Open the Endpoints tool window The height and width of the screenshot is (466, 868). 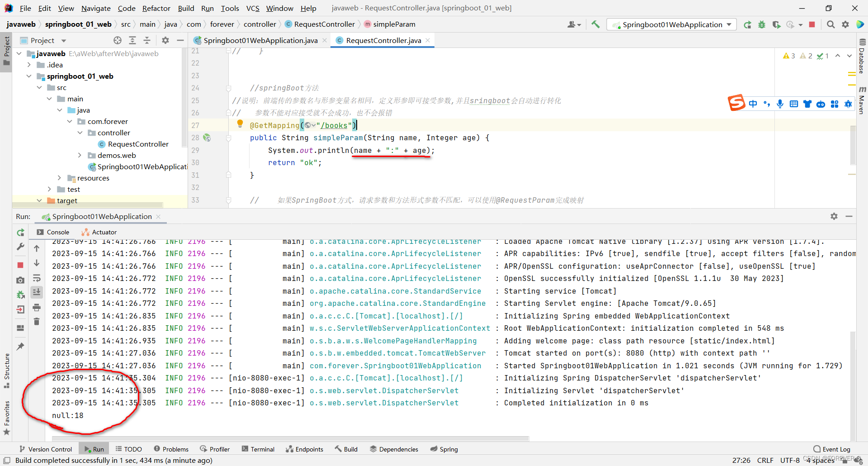click(x=305, y=449)
